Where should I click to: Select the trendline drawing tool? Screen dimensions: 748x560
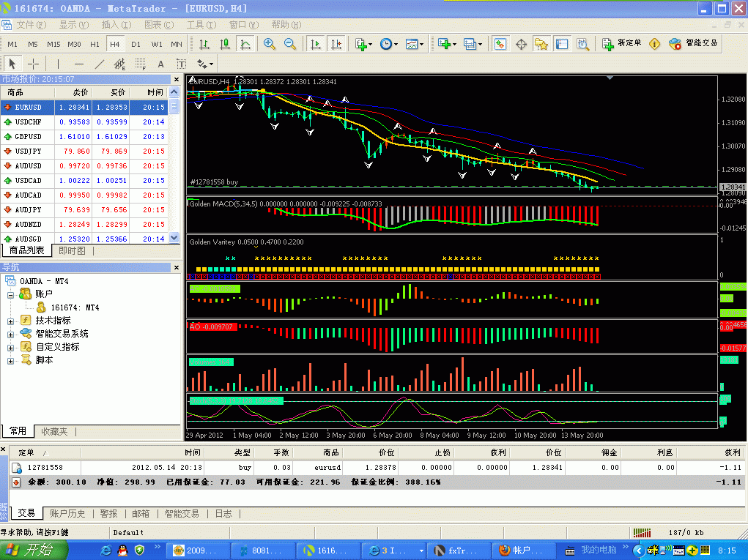pyautogui.click(x=100, y=64)
